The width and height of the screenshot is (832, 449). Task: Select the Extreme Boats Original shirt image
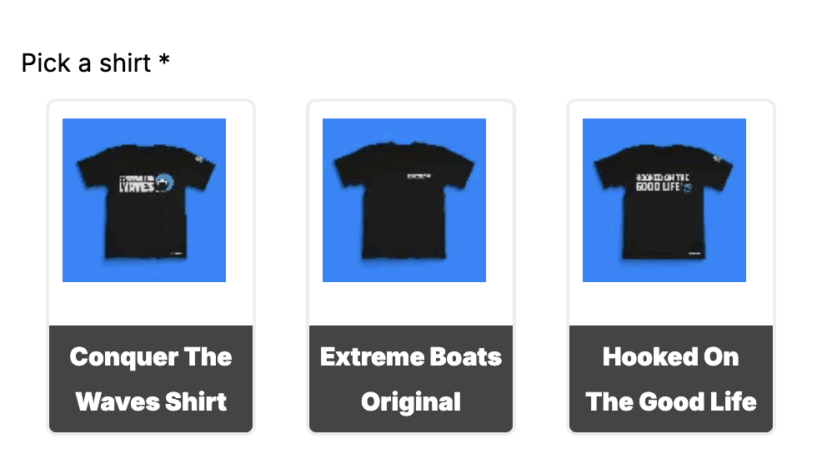(x=404, y=200)
